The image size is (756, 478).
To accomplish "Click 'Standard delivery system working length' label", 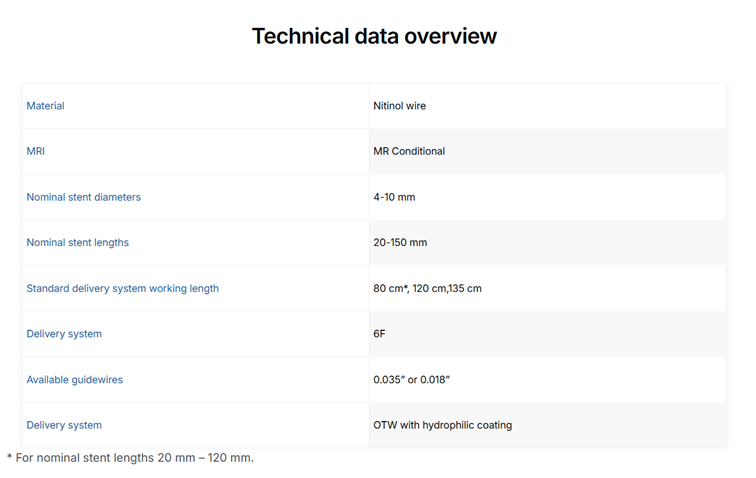I will pos(122,289).
